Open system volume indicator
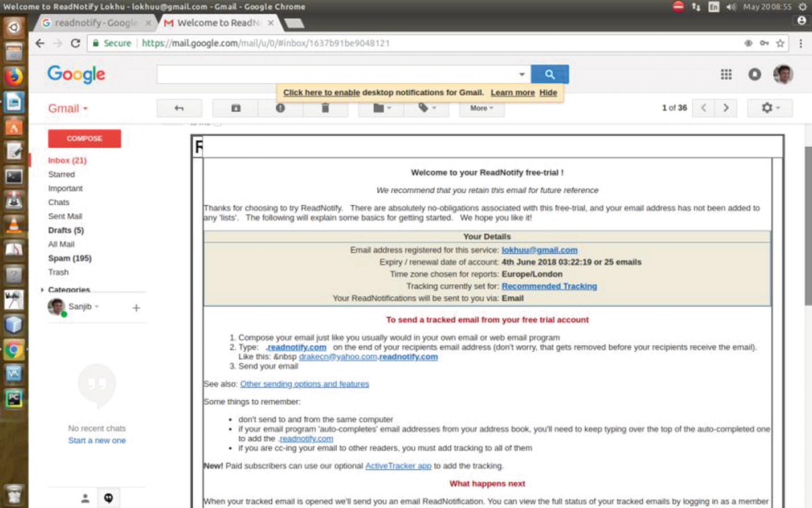The height and width of the screenshot is (508, 812). pyautogui.click(x=731, y=7)
